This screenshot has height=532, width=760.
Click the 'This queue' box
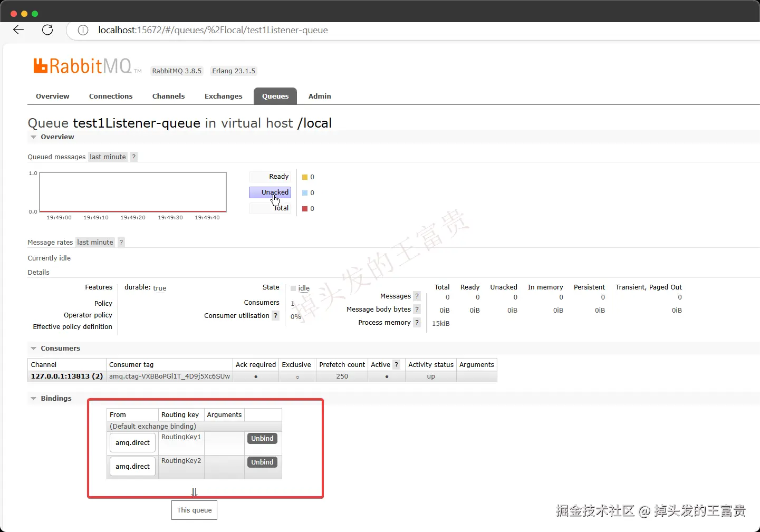(x=194, y=510)
